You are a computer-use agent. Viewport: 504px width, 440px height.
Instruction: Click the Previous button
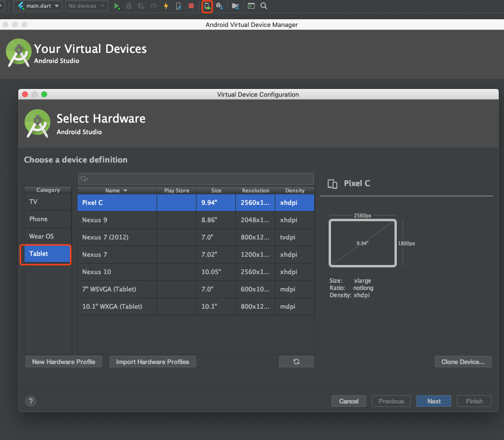click(391, 401)
